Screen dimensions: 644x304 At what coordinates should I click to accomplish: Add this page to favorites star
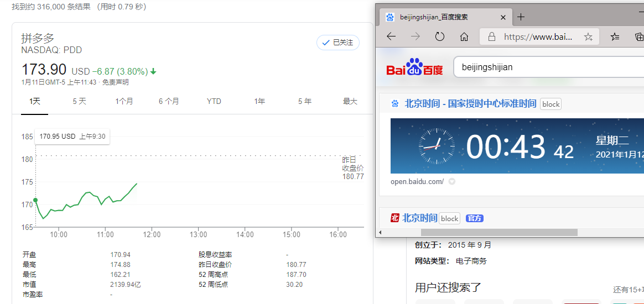click(588, 38)
